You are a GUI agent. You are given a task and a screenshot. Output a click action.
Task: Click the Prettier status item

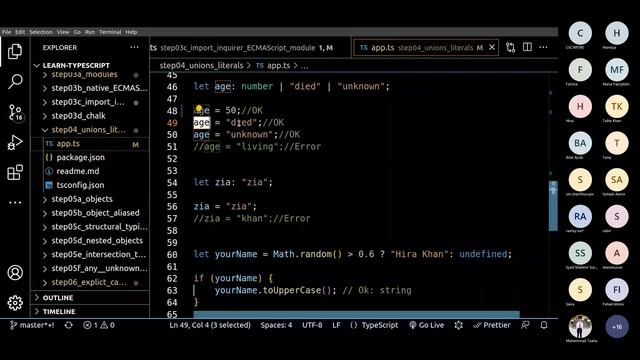tap(492, 325)
